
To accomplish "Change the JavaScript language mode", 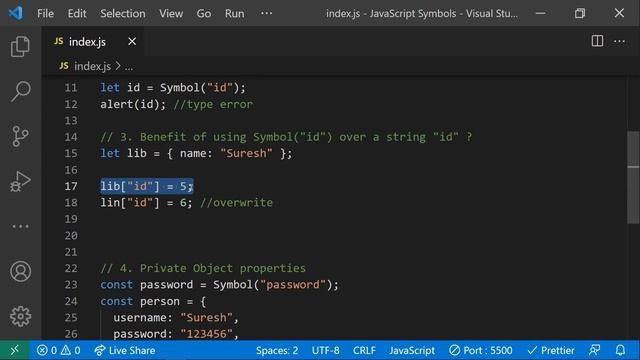I will tap(412, 350).
